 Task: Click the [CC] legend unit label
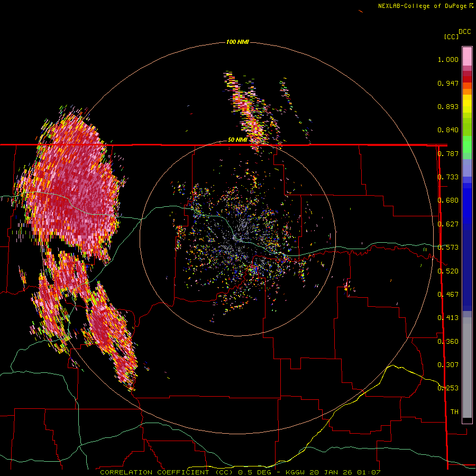pyautogui.click(x=451, y=36)
